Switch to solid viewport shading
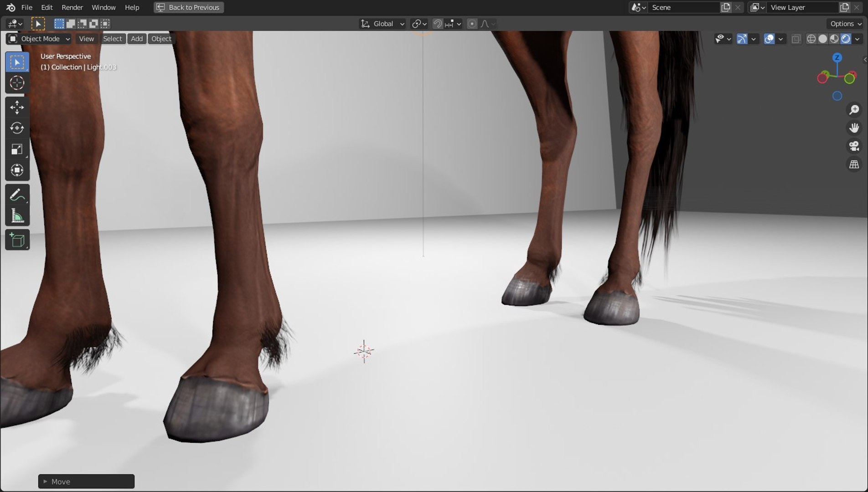 point(823,39)
